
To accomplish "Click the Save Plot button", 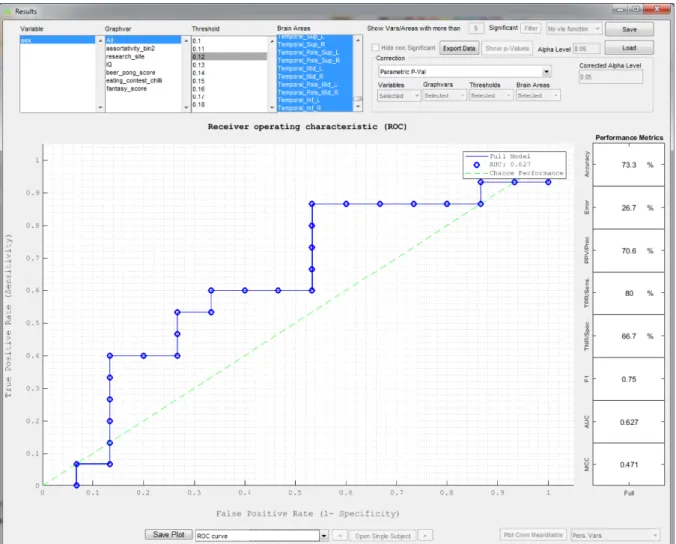I will click(x=169, y=535).
